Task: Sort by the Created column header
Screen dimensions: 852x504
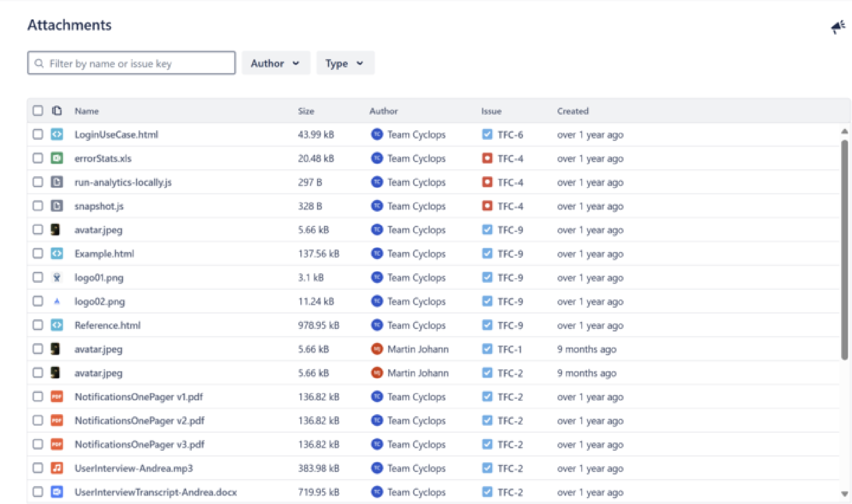Action: pos(572,111)
